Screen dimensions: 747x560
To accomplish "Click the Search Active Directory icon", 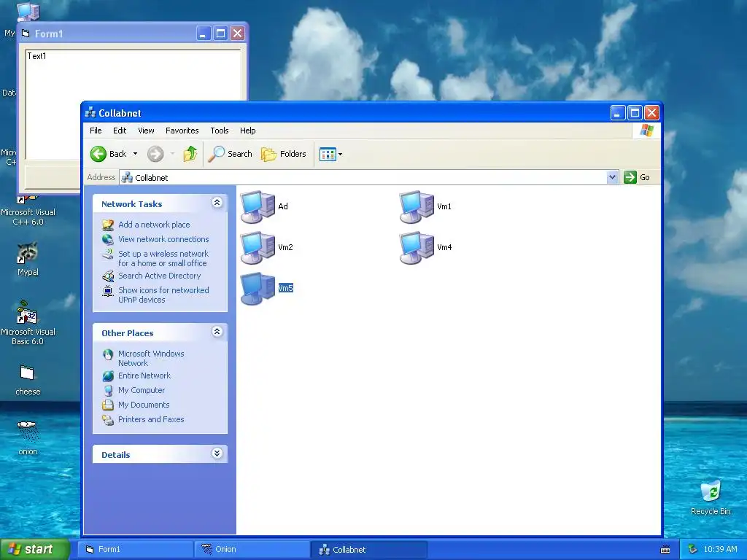I will [108, 276].
